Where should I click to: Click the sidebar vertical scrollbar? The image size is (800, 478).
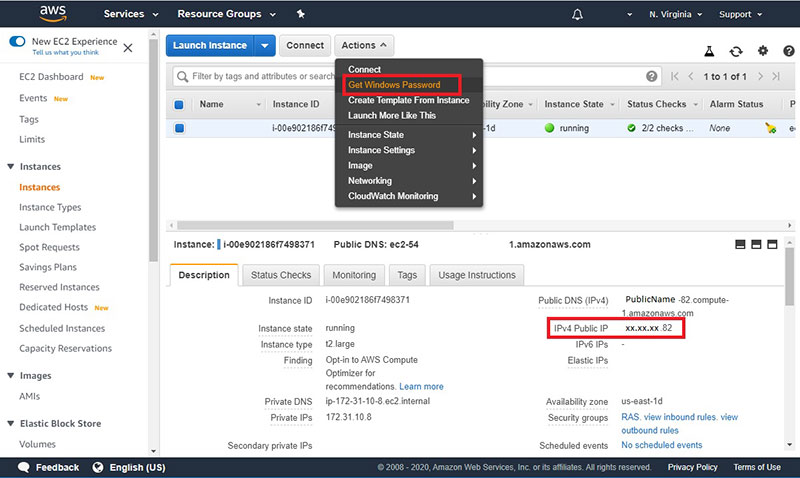pos(154,151)
